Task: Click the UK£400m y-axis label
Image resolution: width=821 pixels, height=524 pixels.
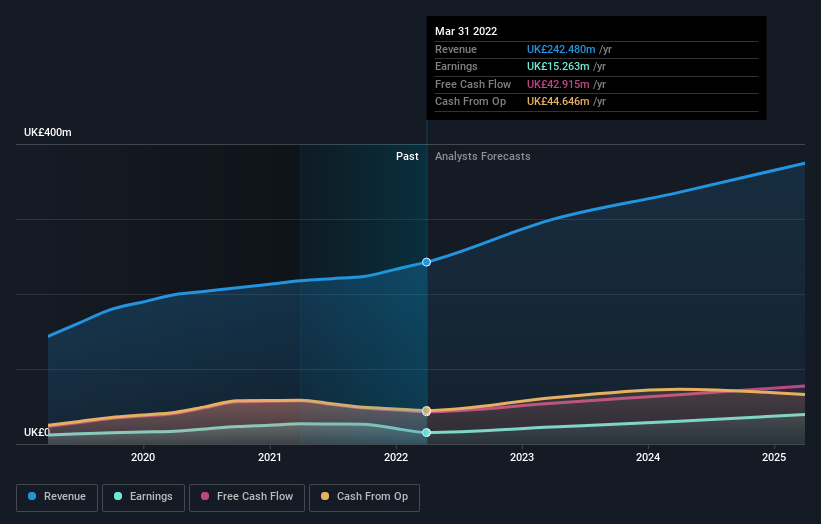Action: click(48, 132)
